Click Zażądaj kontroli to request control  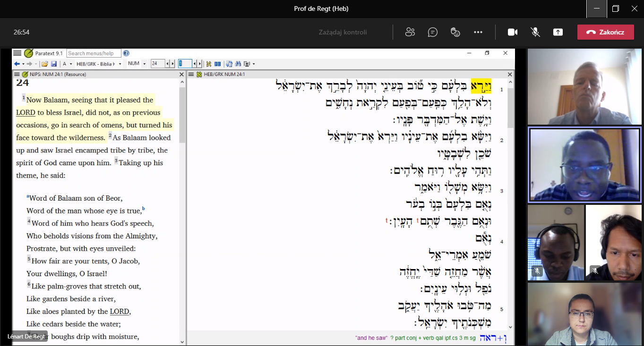(x=343, y=32)
